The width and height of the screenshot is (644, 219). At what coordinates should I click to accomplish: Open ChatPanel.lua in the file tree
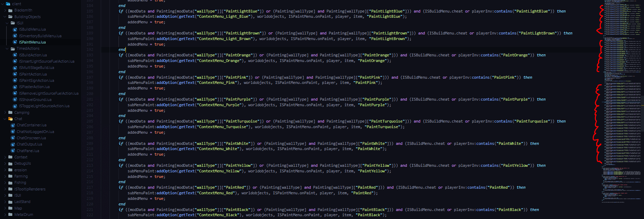pos(28,151)
